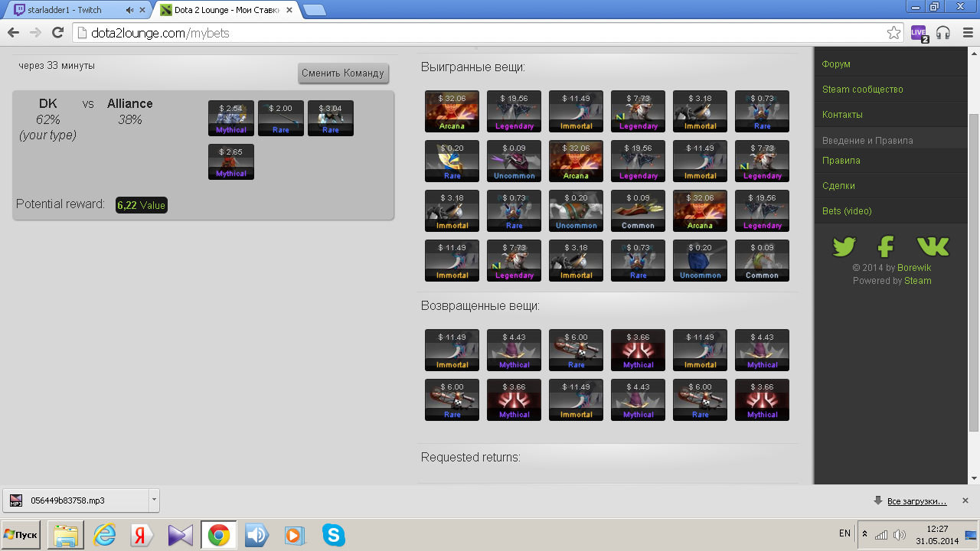This screenshot has width=980, height=551.
Task: Click the Alliance team name
Action: 130,104
